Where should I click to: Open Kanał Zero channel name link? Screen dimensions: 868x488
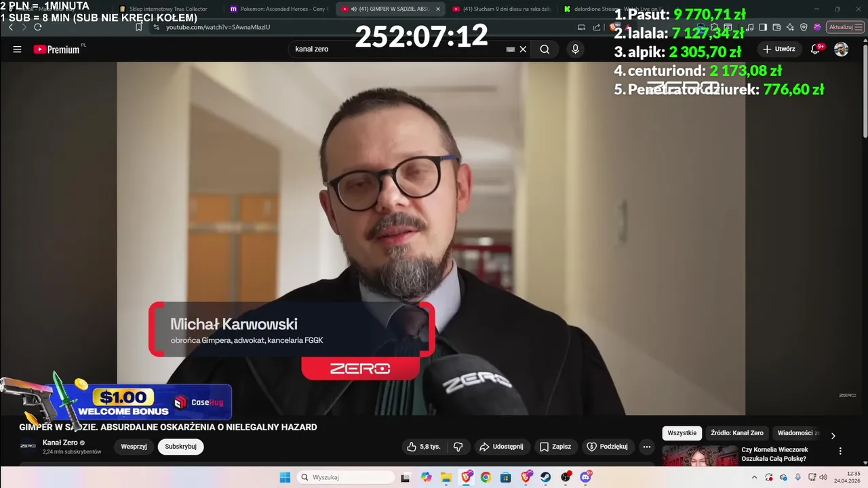[60, 443]
